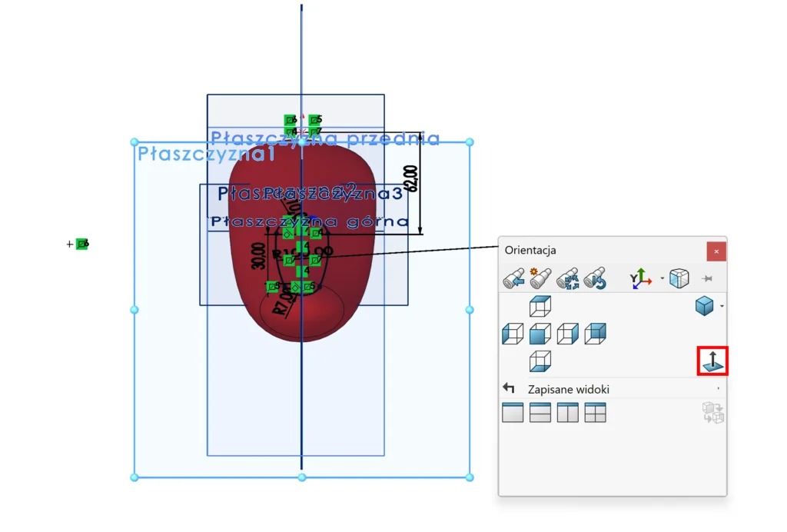Expand the Zapisane widoki submenu

(719, 389)
